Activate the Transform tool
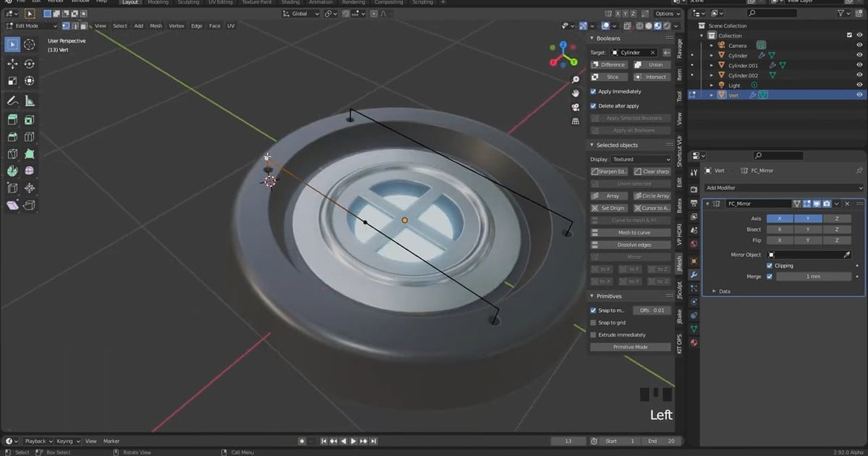This screenshot has height=456, width=868. [x=30, y=81]
